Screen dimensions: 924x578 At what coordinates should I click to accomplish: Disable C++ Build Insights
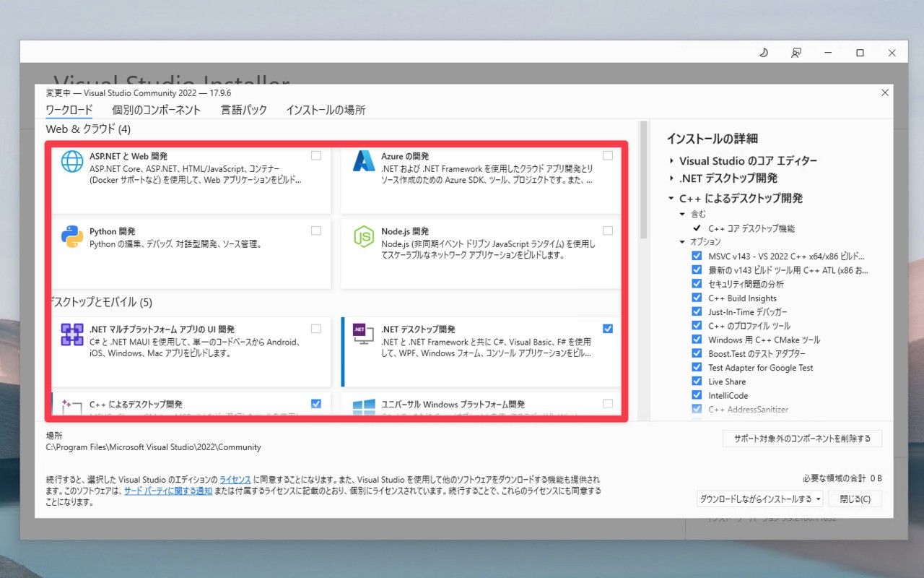[697, 298]
